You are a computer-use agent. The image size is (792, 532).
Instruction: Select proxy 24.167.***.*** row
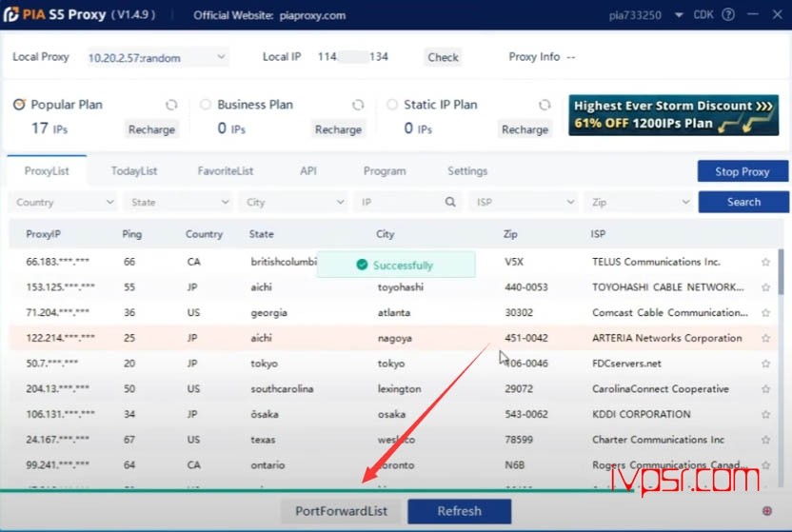(393, 440)
